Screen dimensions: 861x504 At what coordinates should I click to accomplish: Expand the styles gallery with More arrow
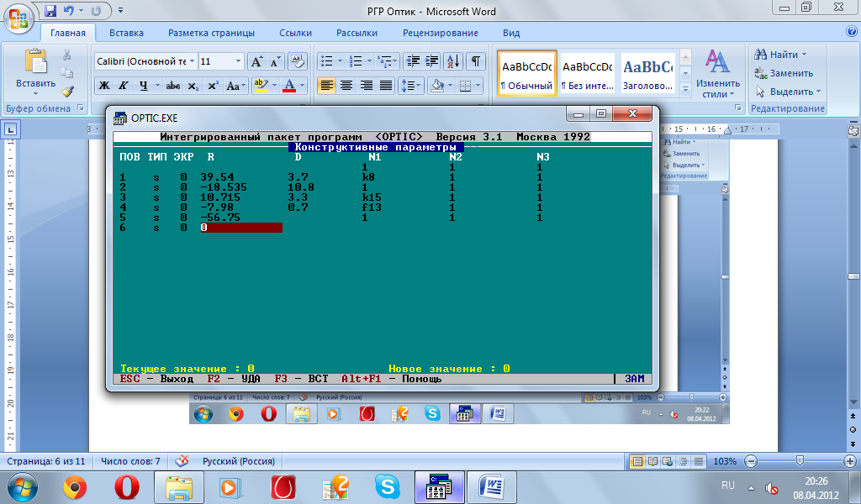point(685,89)
